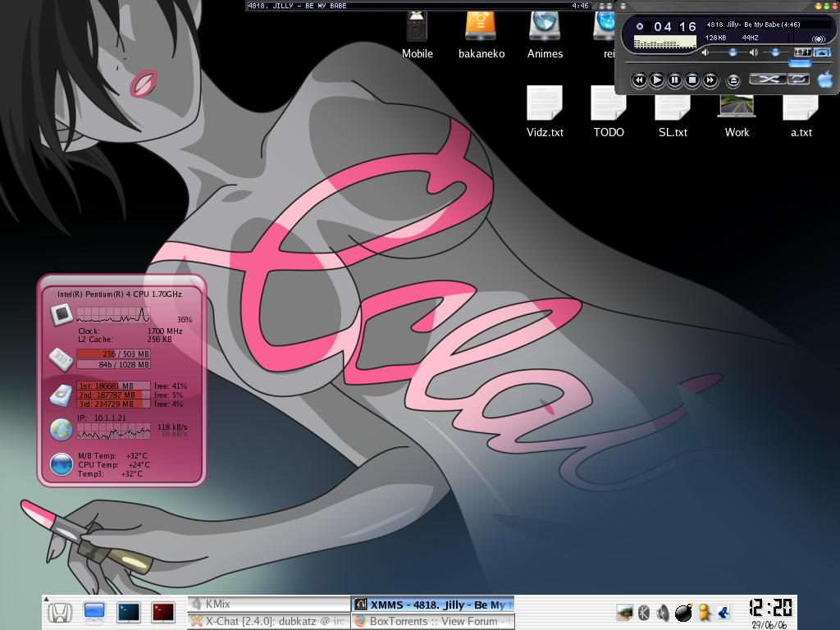Image resolution: width=840 pixels, height=630 pixels.
Task: Open the TODO file on desktop
Action: click(x=609, y=111)
